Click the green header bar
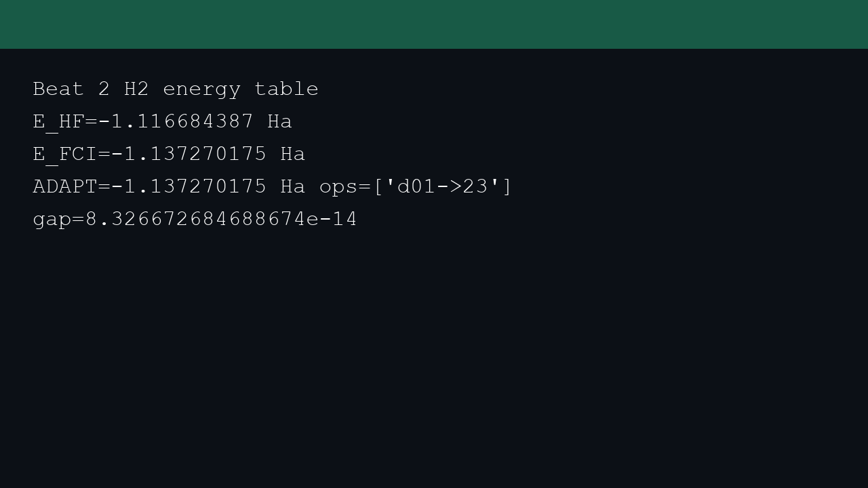 [434, 24]
